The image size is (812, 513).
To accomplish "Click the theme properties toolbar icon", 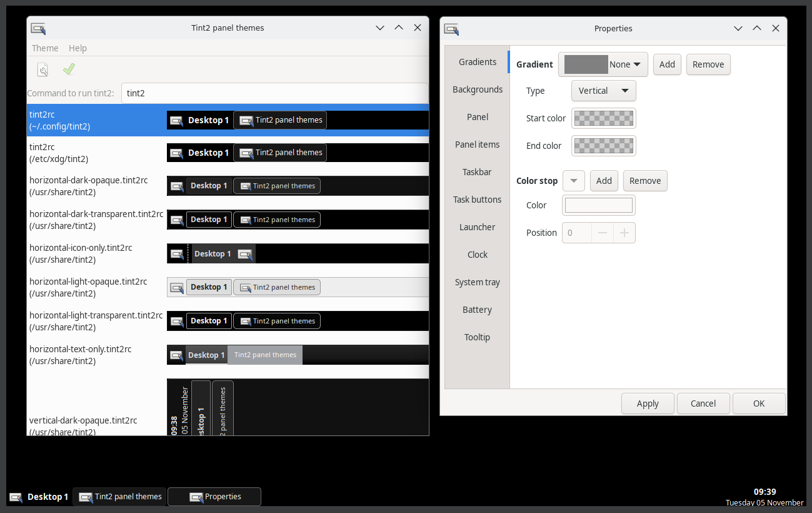I will click(x=43, y=69).
